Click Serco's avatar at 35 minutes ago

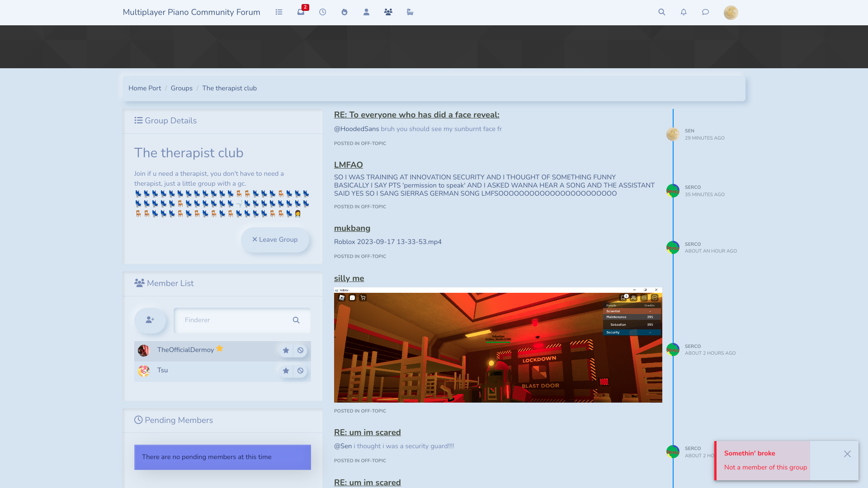[673, 191]
